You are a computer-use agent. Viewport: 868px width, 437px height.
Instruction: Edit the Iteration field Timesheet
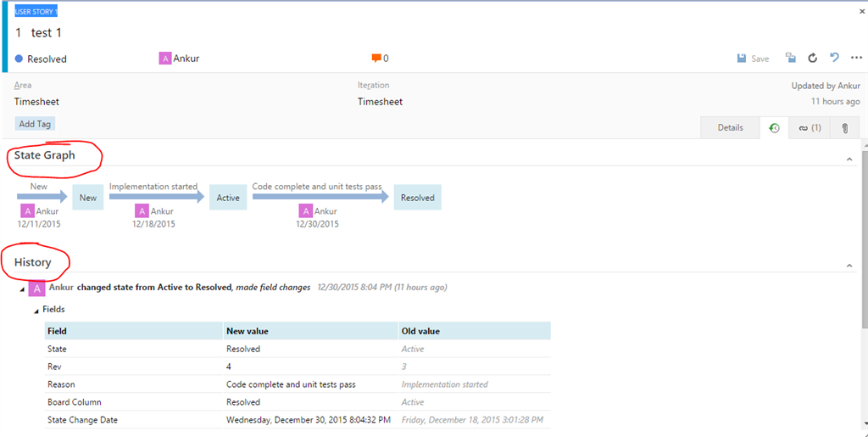(x=380, y=102)
